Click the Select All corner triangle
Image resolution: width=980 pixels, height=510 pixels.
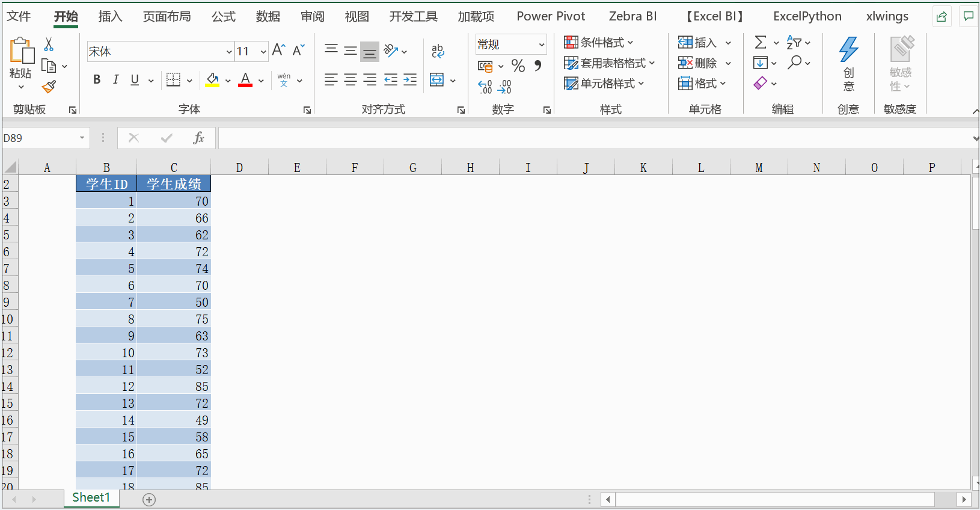pos(10,167)
